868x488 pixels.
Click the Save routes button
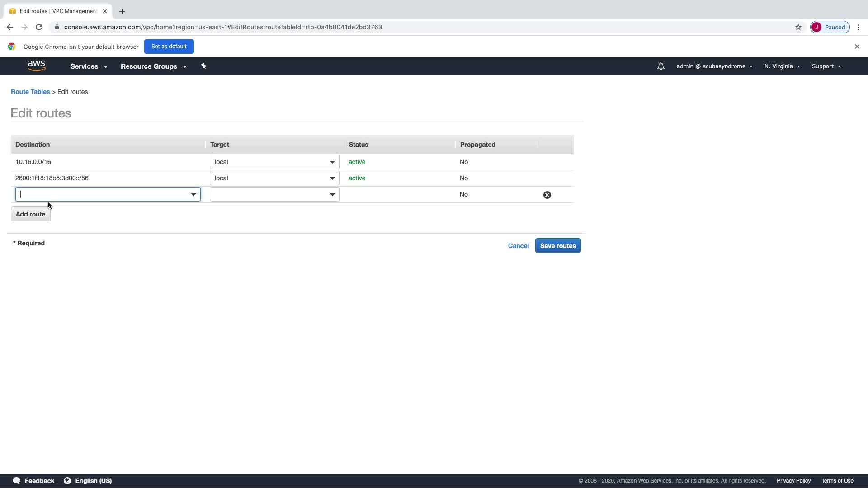click(x=557, y=246)
